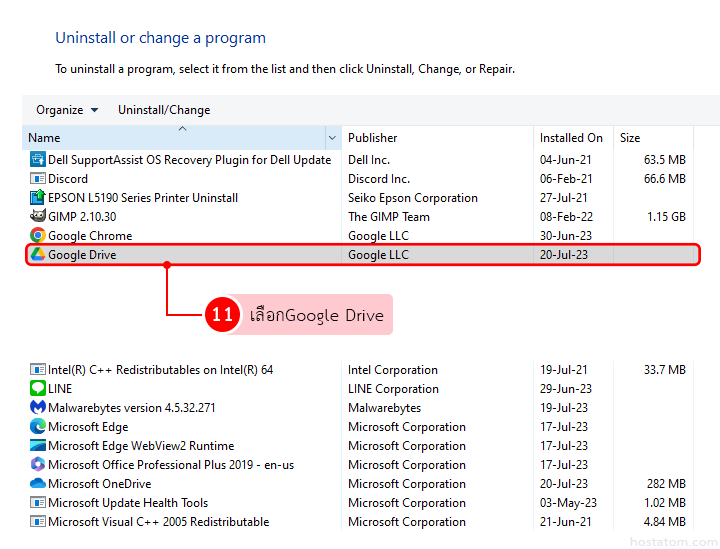This screenshot has width=720, height=549.
Task: Click the 33.7 MB size value
Action: pos(665,370)
